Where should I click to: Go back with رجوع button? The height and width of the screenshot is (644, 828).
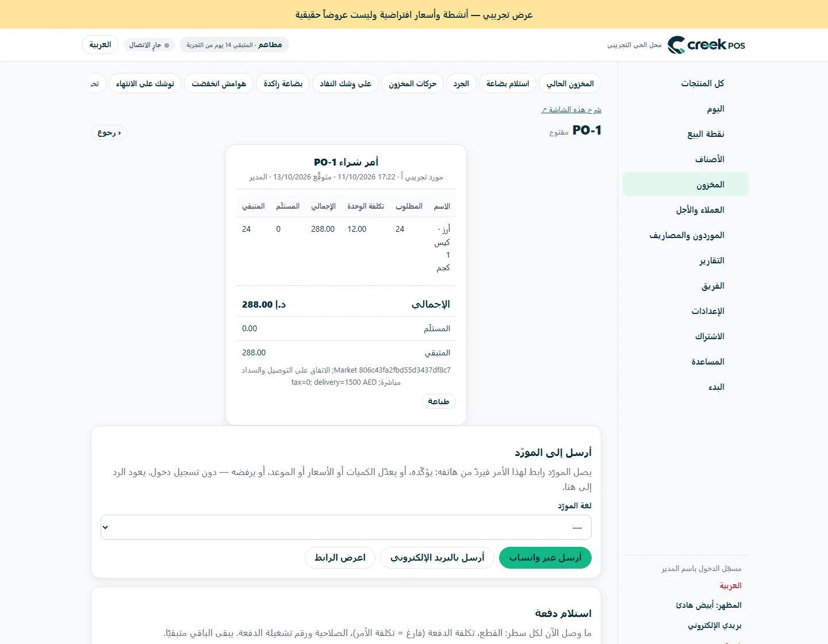[109, 133]
